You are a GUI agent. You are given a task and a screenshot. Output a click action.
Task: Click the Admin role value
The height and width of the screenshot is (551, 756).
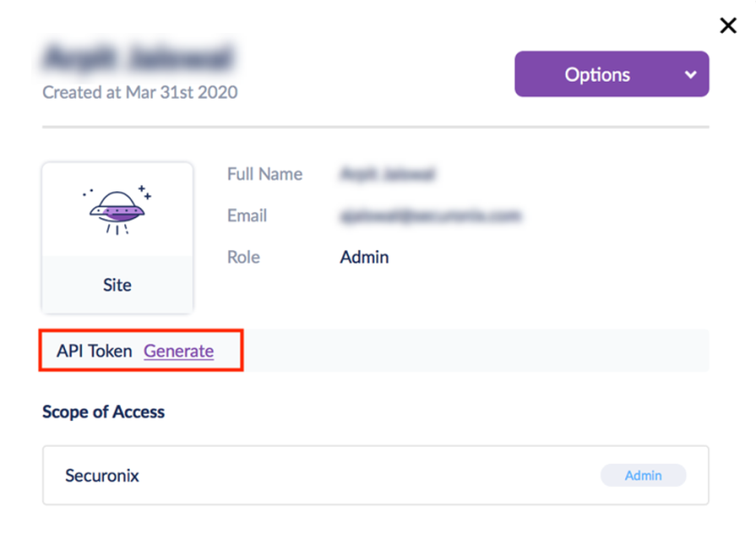(365, 257)
